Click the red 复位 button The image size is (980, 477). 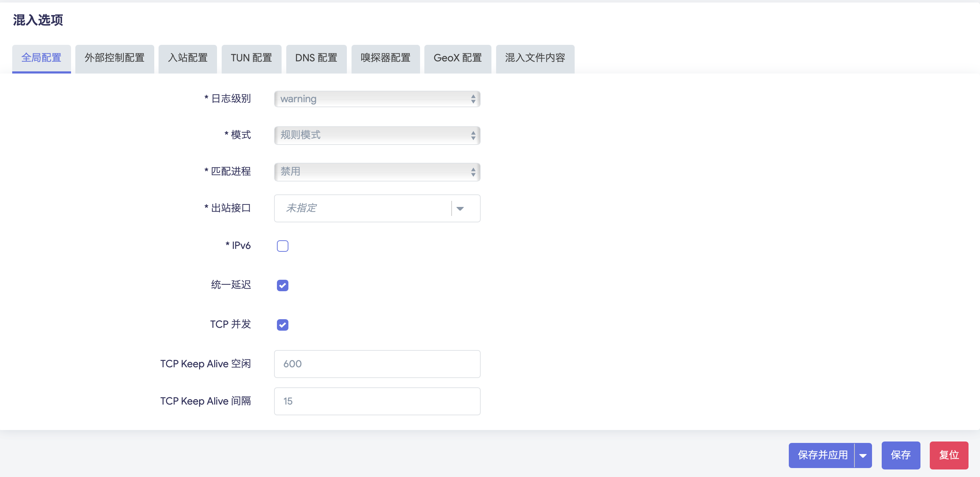[x=948, y=455]
